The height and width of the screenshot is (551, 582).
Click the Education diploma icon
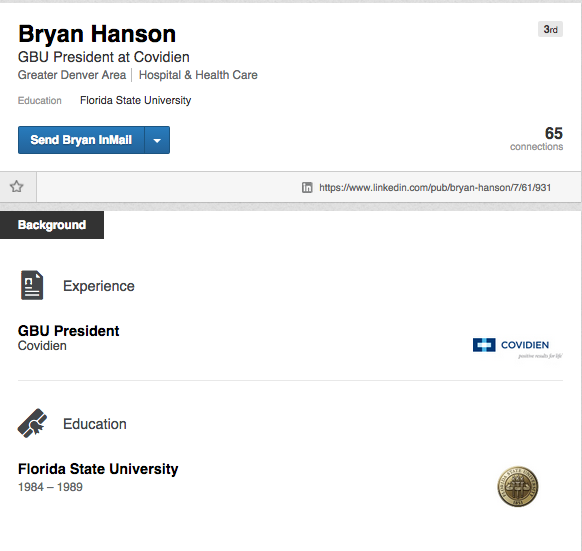click(32, 423)
